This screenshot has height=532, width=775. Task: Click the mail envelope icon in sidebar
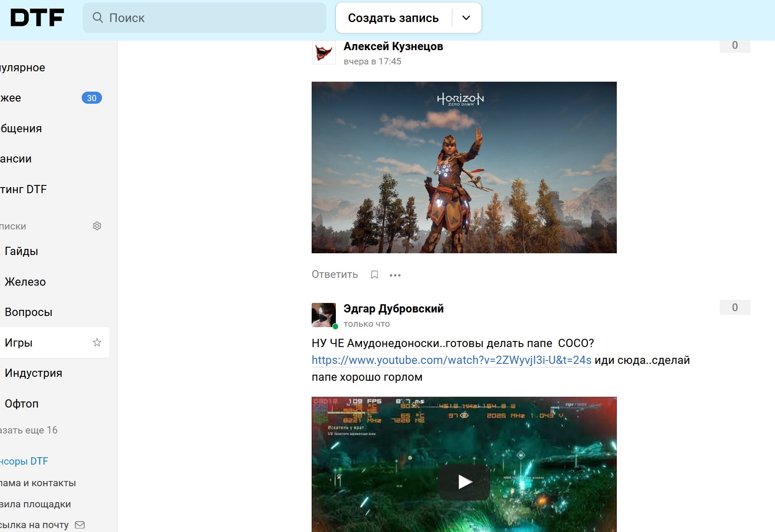click(x=80, y=525)
